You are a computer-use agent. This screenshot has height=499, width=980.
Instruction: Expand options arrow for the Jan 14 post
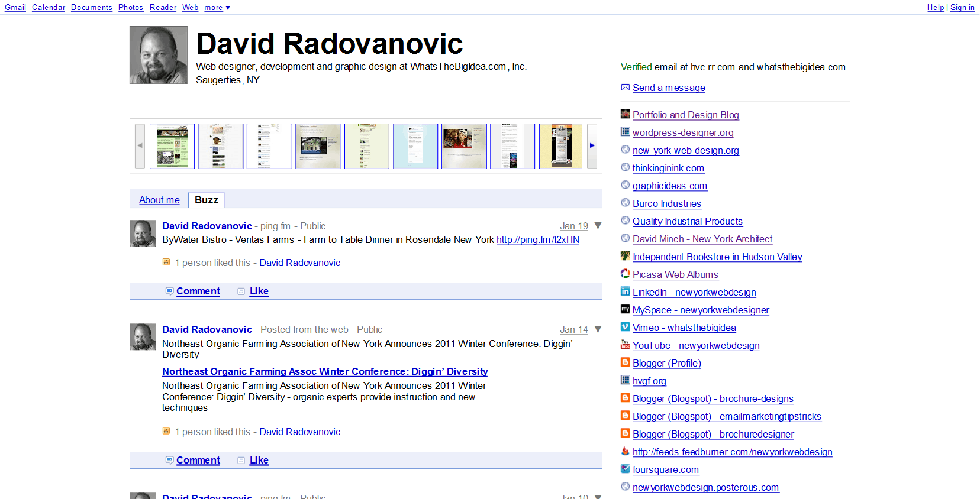598,329
